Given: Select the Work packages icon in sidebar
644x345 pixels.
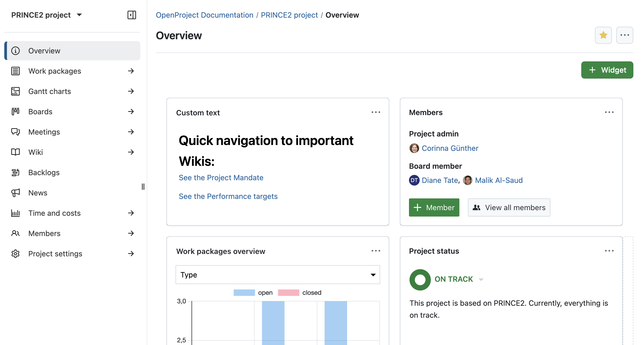Looking at the screenshot, I should point(15,71).
